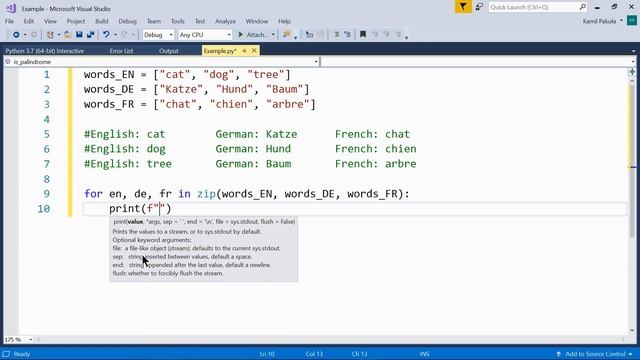
Task: Switch to Python 3.7 (64-bit) Interactive tab
Action: (x=44, y=51)
